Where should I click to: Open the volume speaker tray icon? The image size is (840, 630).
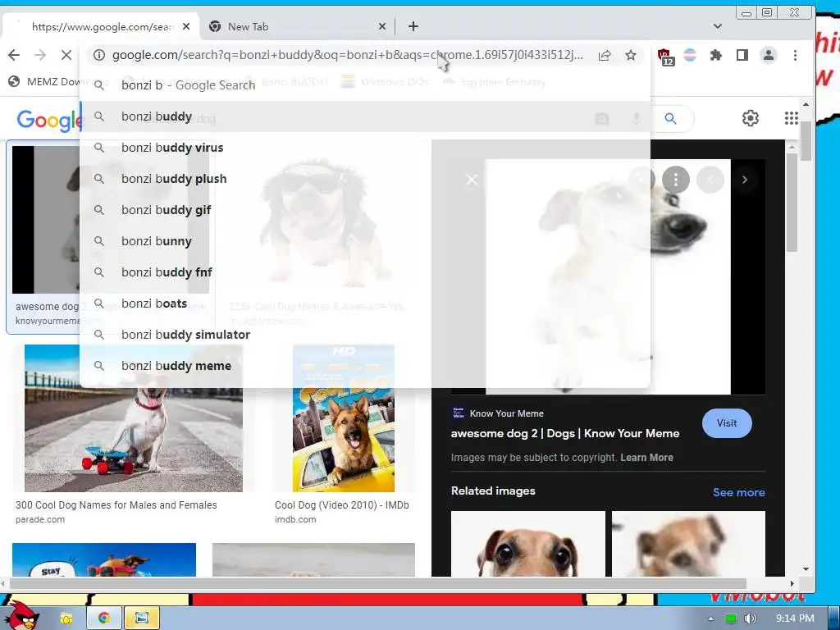click(750, 619)
